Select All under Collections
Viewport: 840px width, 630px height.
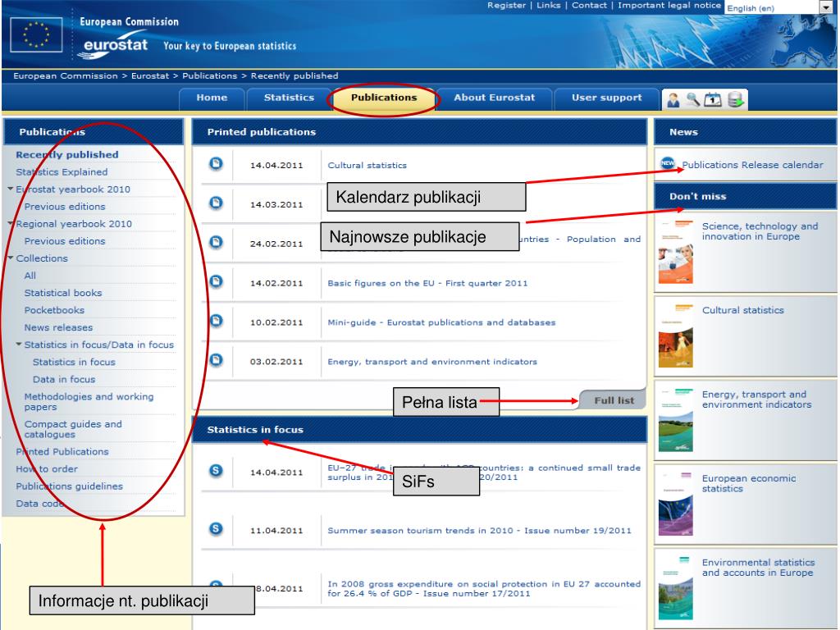[30, 276]
